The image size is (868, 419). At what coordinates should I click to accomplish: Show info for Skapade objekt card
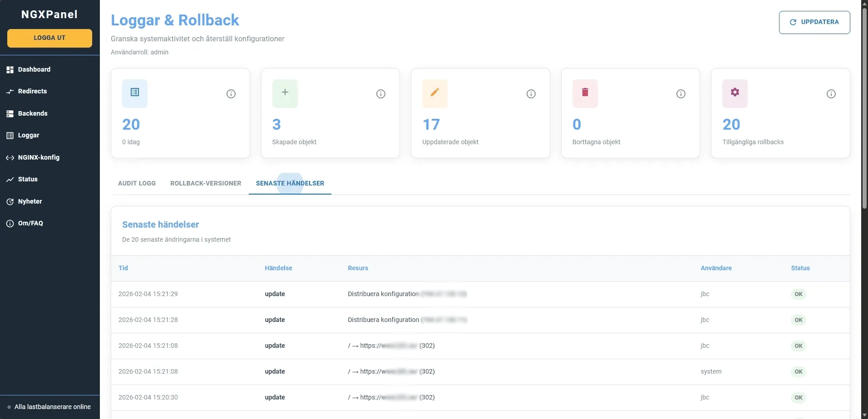pos(381,94)
